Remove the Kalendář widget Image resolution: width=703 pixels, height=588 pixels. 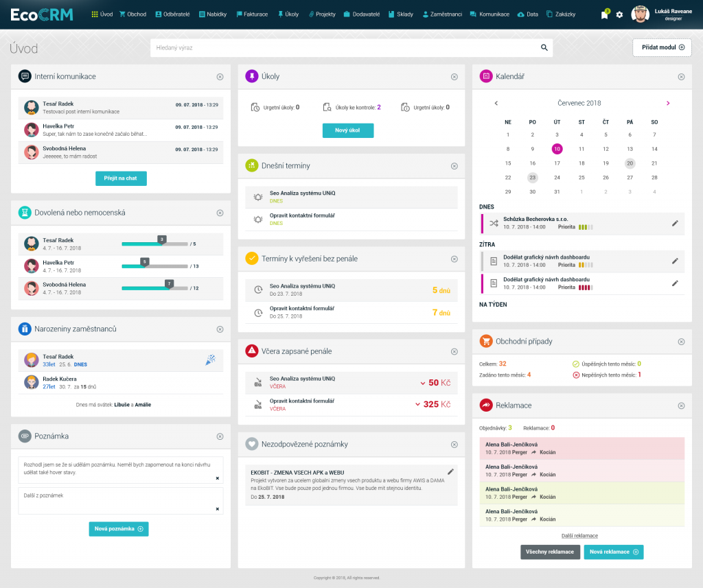pyautogui.click(x=681, y=77)
